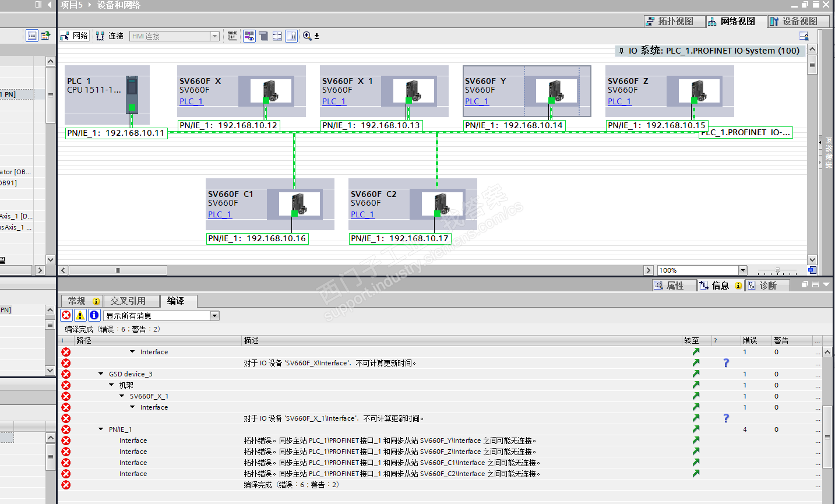835x504 pixels.
Task: Toggle the yellow warning message filter
Action: pos(80,315)
